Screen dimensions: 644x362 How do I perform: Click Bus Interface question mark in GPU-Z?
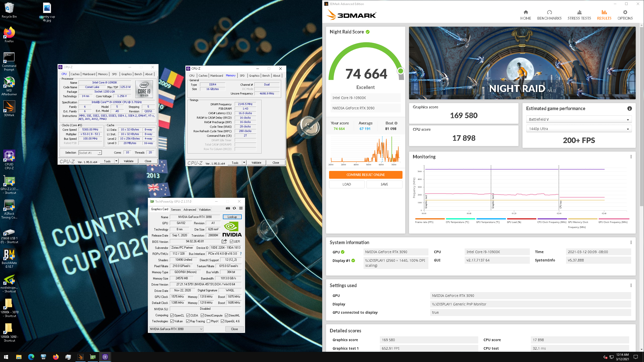pyautogui.click(x=241, y=254)
